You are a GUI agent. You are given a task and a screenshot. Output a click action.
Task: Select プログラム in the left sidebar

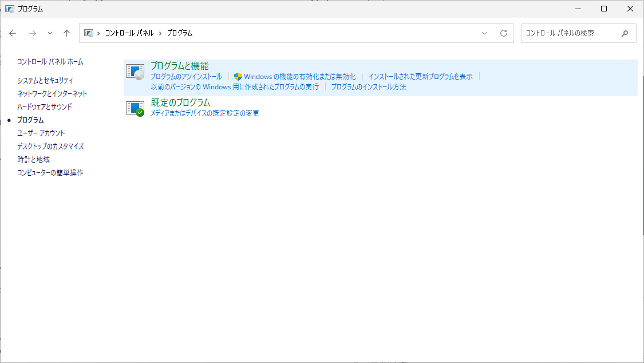30,120
